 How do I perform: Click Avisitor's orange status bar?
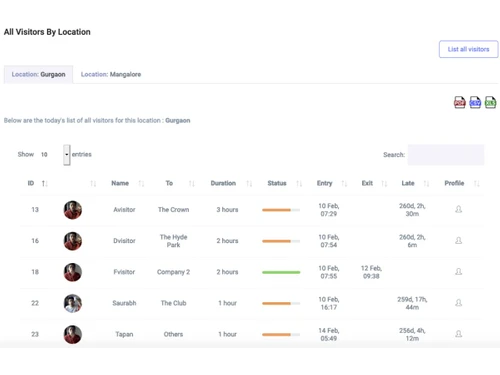[281, 210]
